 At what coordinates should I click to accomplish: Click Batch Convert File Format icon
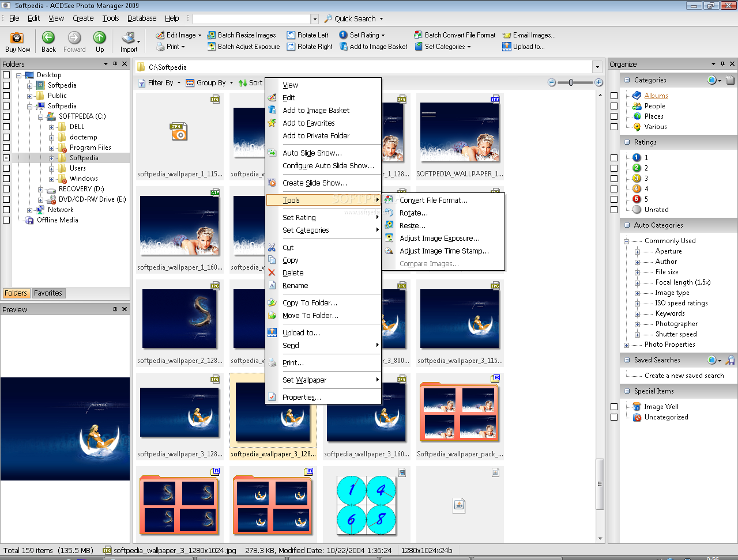tap(418, 35)
